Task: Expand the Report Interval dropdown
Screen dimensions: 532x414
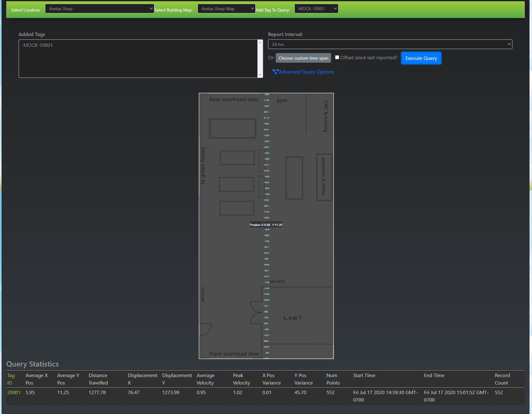Action: [390, 44]
